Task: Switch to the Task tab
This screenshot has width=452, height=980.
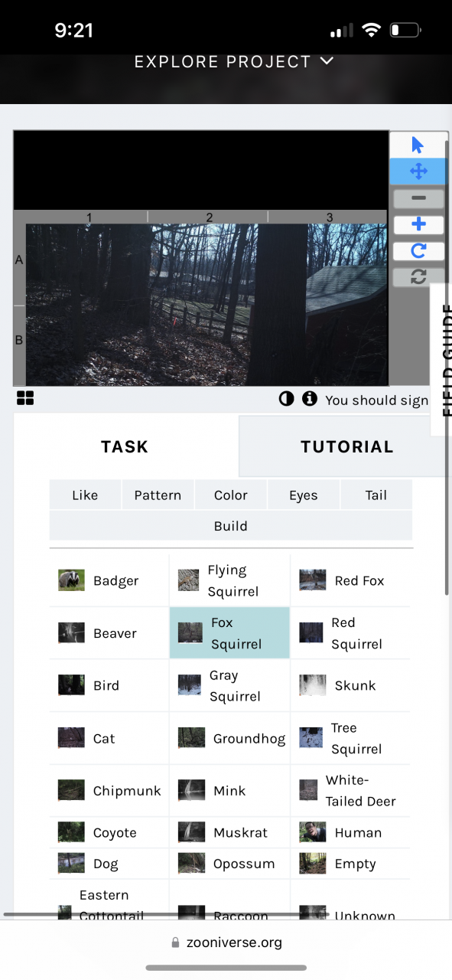Action: (125, 446)
